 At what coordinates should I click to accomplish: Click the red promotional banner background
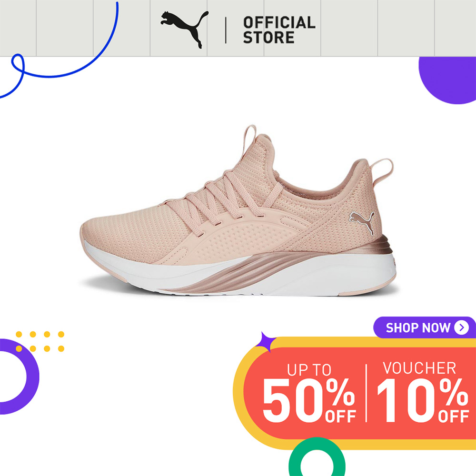360,393
